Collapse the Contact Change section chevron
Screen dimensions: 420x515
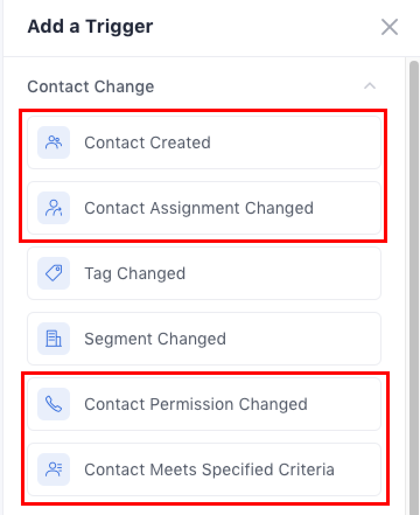tap(369, 86)
